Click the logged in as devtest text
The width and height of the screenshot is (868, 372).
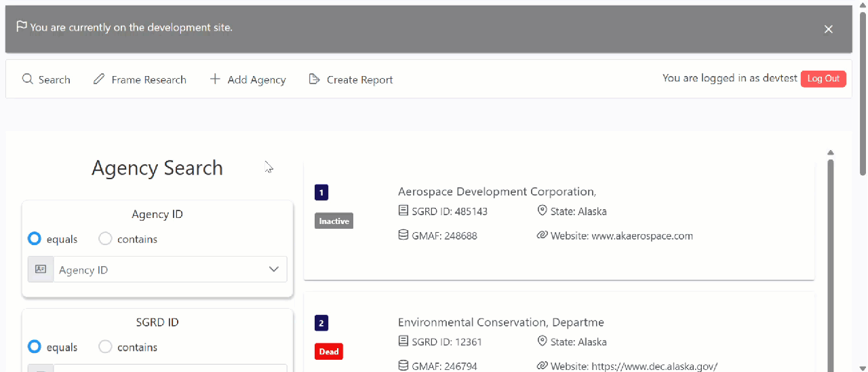[730, 78]
